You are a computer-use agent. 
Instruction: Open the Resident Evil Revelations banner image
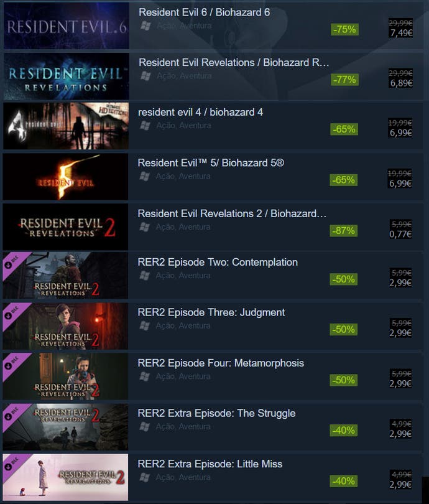tap(67, 76)
